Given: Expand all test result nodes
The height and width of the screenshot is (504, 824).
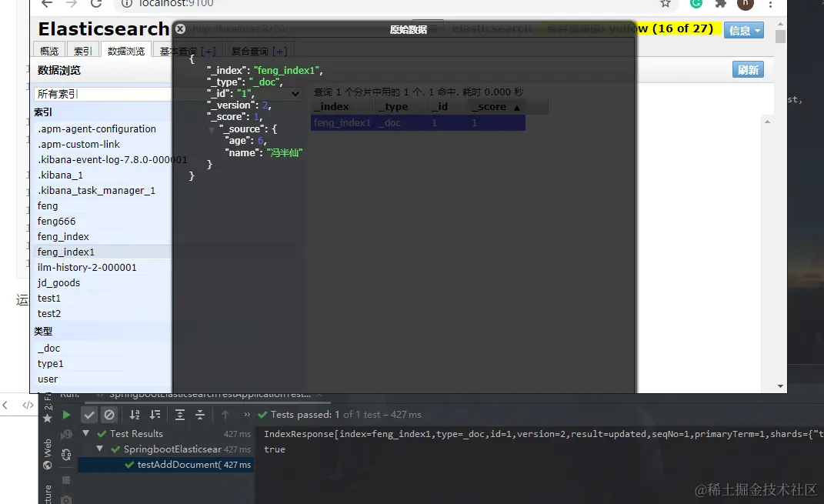Looking at the screenshot, I should (180, 415).
